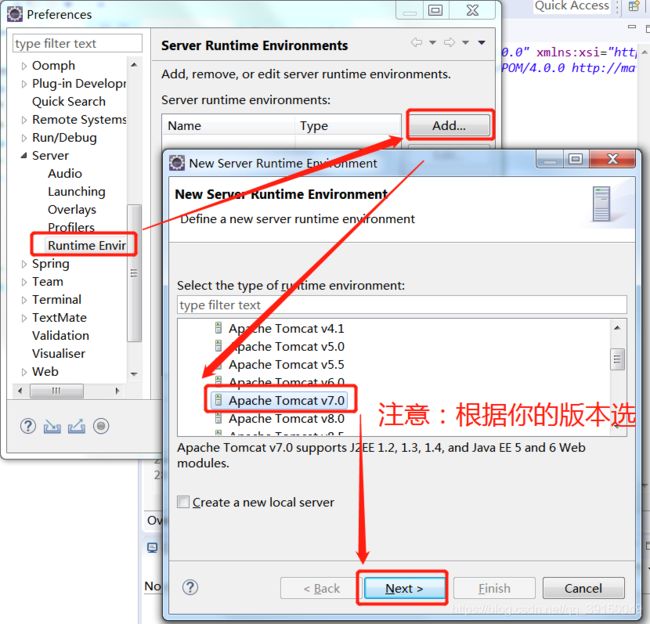Click Eclipse icon in New Server dialog title
Screen dimensions: 650x624
[177, 163]
